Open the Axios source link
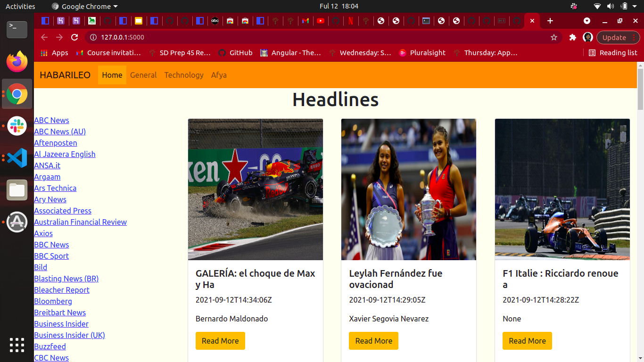Screen dimensions: 644x362 coord(43,233)
